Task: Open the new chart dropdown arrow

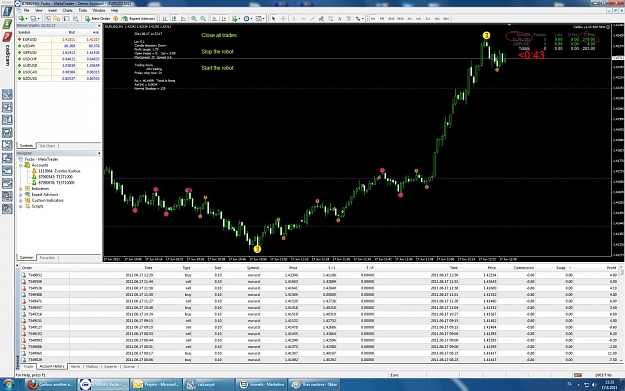Action: point(27,18)
